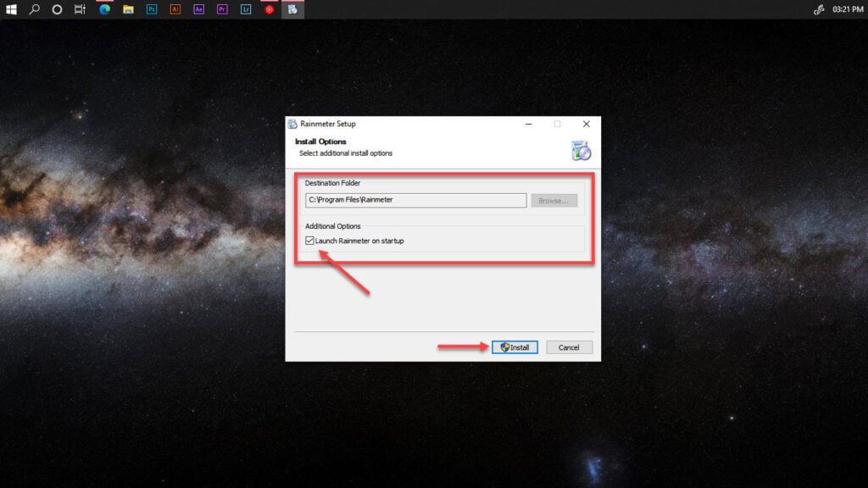Click the "Additional Options" group label
The width and height of the screenshot is (868, 488).
pyautogui.click(x=332, y=226)
